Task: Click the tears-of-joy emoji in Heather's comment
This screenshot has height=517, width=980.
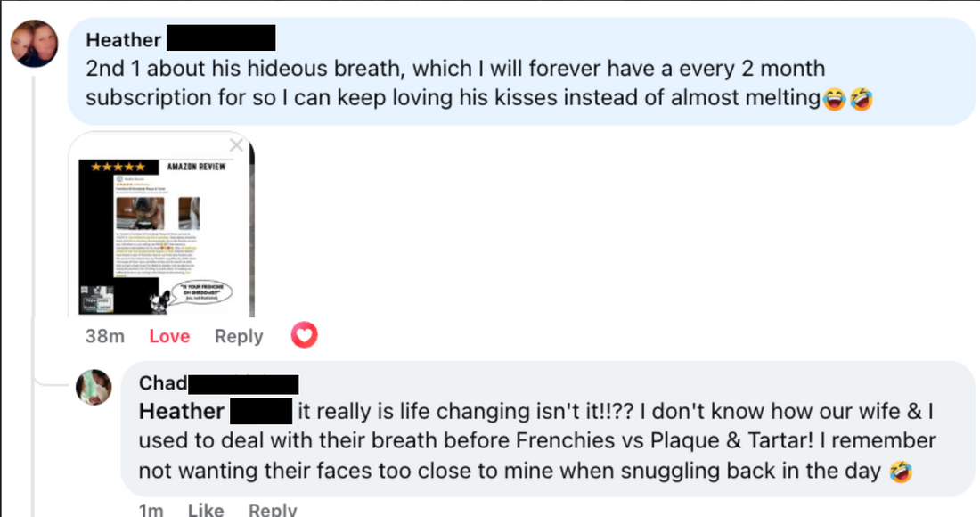Action: (x=835, y=98)
